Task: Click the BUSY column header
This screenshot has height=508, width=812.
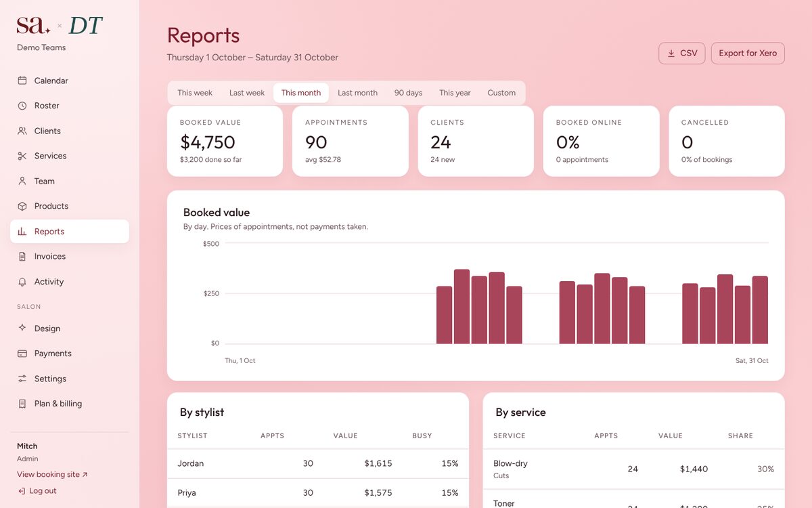Action: pos(422,436)
